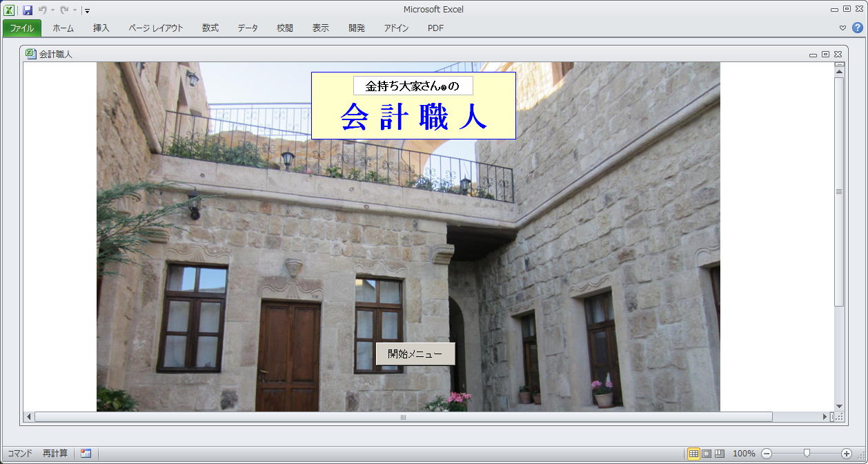
Task: Click the zoom slider handle
Action: (807, 454)
